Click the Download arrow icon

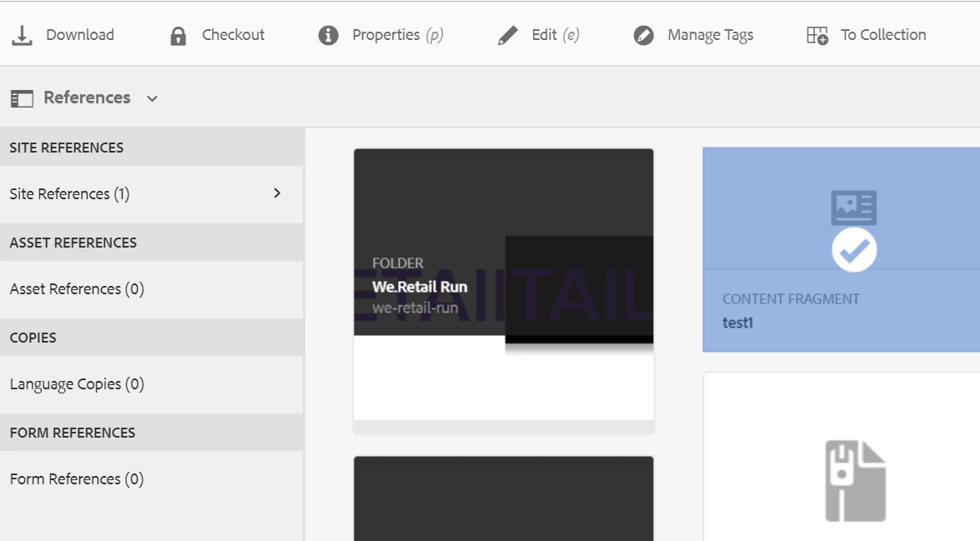click(x=22, y=36)
